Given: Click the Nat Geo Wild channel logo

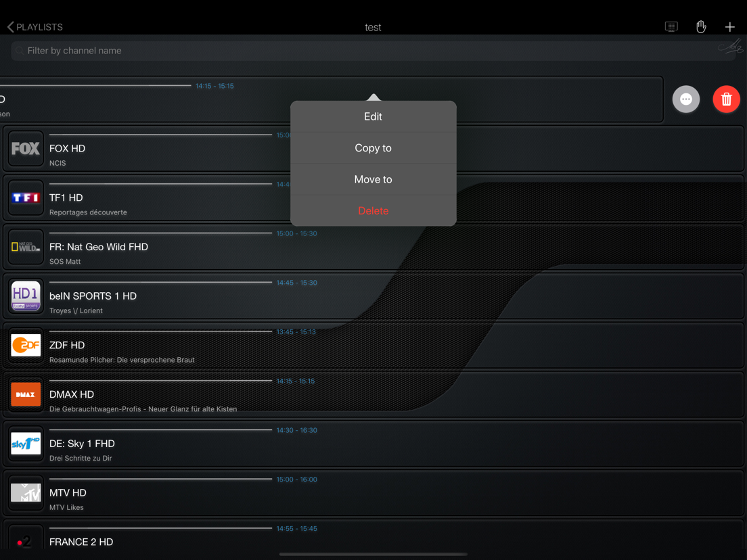Looking at the screenshot, I should (25, 247).
